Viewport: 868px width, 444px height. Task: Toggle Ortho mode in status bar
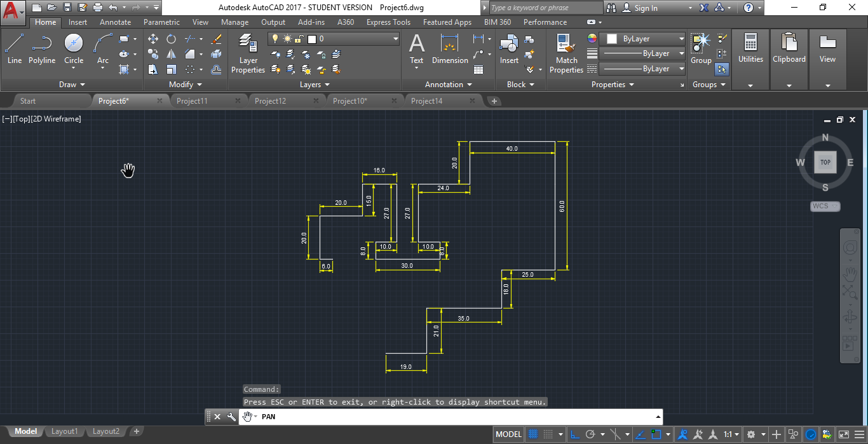click(x=574, y=434)
